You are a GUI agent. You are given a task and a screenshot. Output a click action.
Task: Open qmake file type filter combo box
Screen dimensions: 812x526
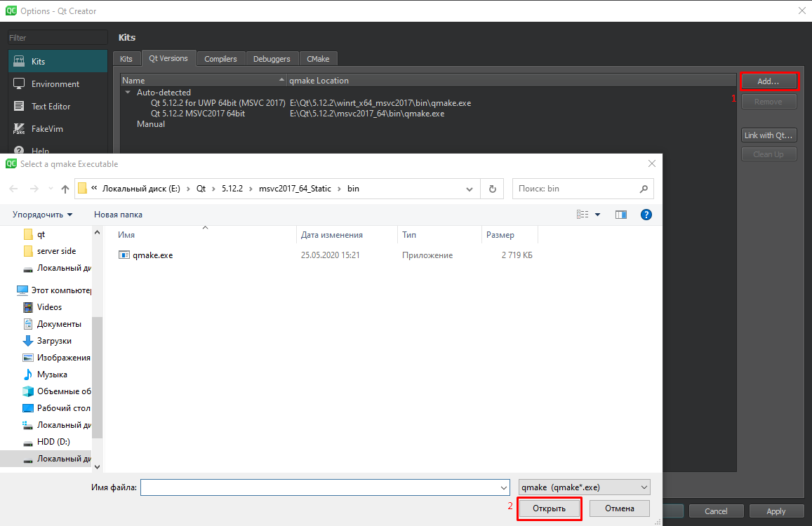[x=584, y=487]
